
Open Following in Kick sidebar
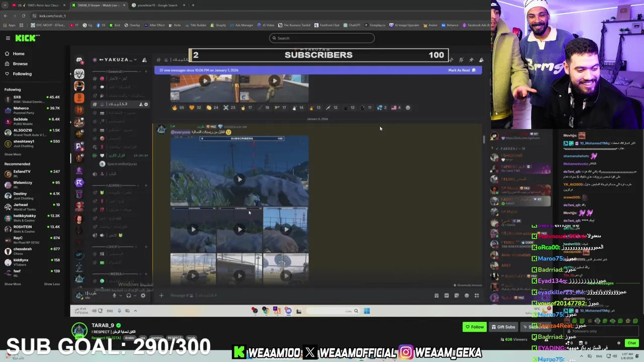(22, 74)
